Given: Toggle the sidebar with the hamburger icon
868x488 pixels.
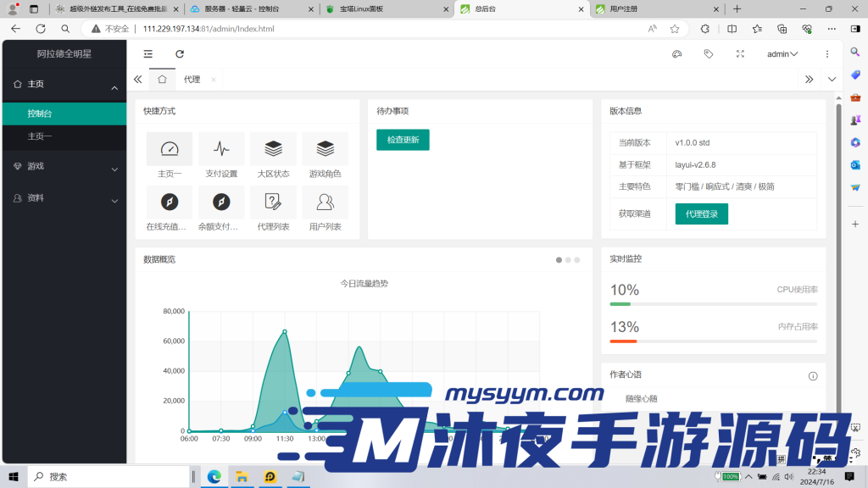Looking at the screenshot, I should tap(147, 53).
